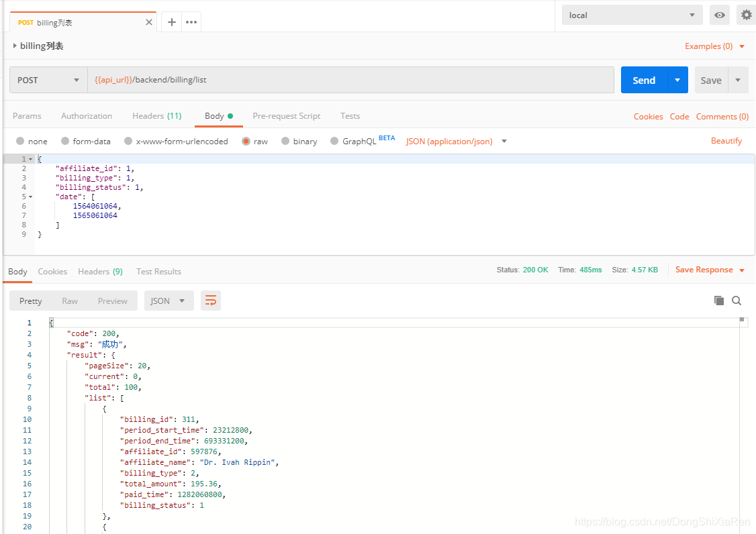Beautify the JSON request body
This screenshot has width=756, height=534.
coord(726,141)
